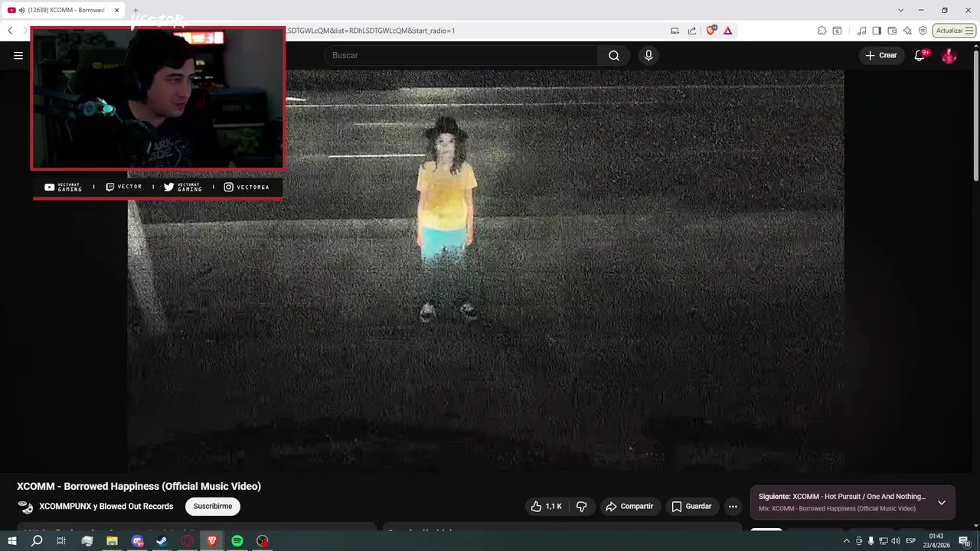Go back with the browser back arrow

point(10,31)
